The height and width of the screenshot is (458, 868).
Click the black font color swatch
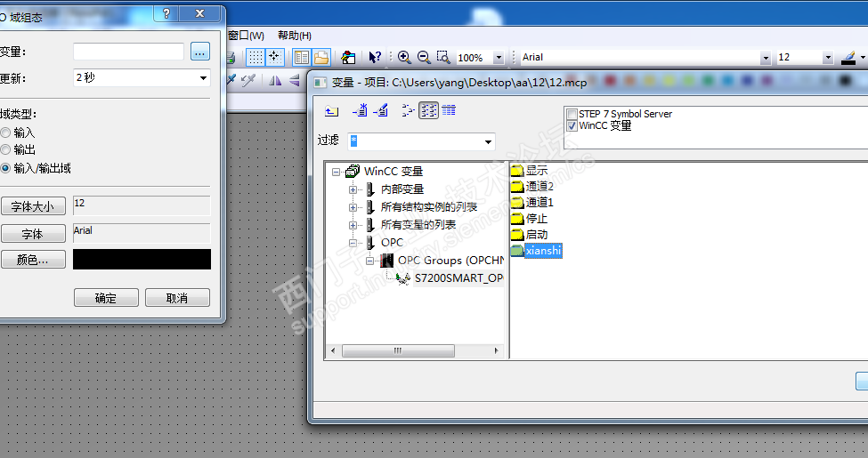coord(142,260)
